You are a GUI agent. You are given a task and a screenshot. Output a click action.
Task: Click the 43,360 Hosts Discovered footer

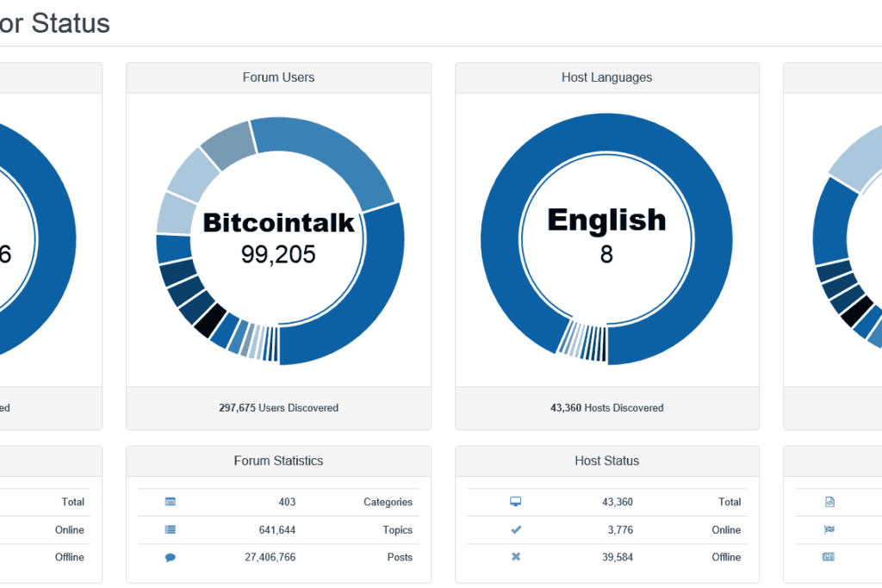[607, 408]
